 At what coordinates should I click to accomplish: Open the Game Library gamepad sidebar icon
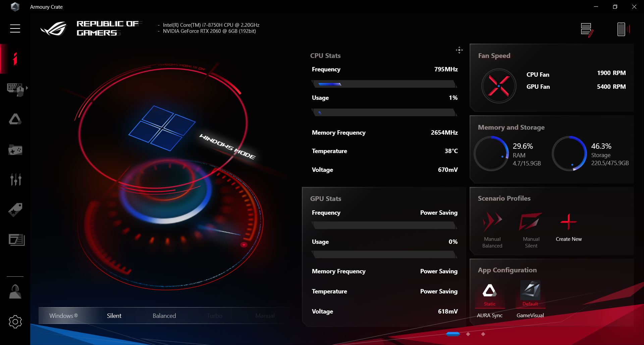15,150
